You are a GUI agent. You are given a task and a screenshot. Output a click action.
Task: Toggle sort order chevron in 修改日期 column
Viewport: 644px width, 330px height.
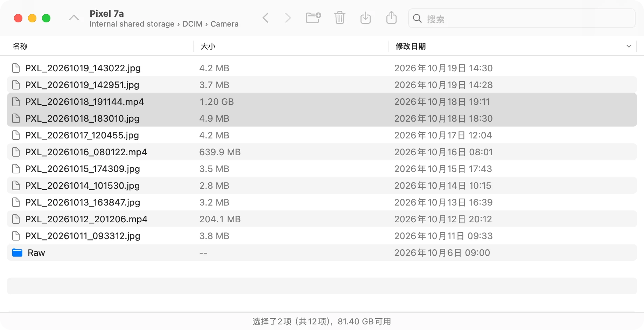point(629,46)
